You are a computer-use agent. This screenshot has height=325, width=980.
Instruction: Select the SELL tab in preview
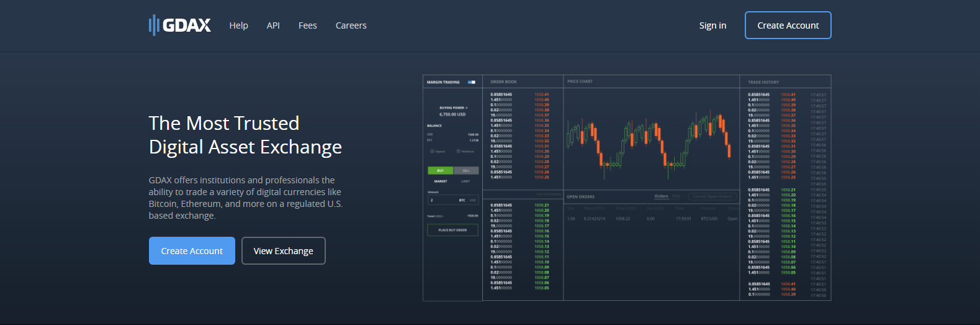[x=466, y=170]
